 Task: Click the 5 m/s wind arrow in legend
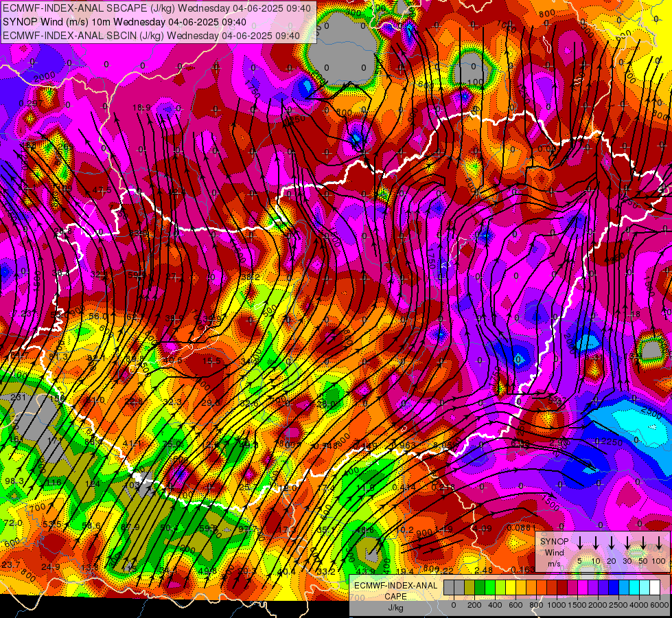(579, 543)
